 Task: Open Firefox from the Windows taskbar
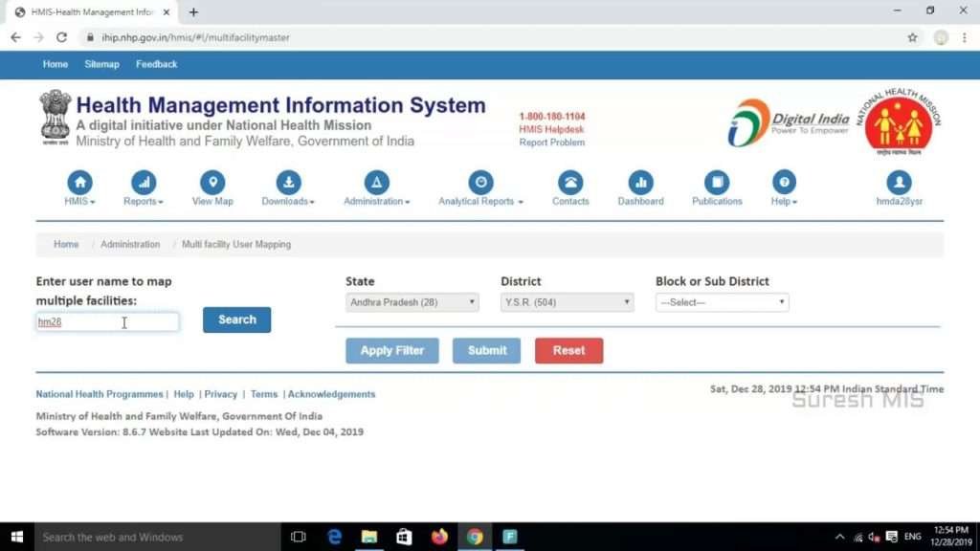tap(439, 537)
